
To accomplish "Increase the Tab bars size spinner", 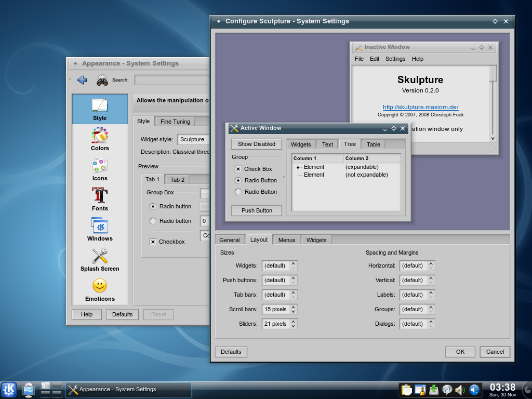I will click(x=294, y=292).
